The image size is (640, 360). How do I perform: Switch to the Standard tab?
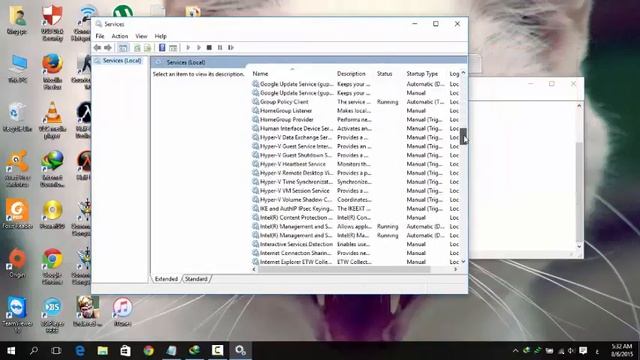(x=196, y=279)
